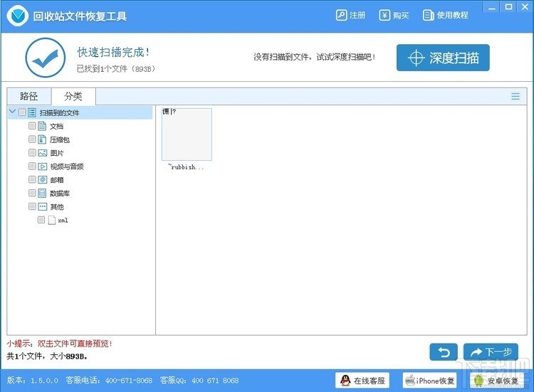Open the 安卓恢复 button

[496, 381]
